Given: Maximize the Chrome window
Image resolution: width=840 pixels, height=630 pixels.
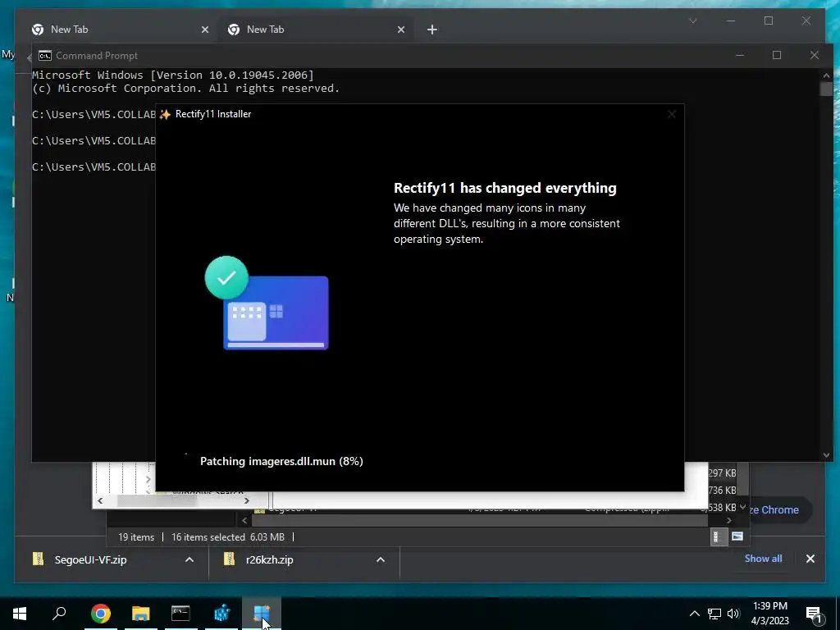Looking at the screenshot, I should click(x=768, y=21).
